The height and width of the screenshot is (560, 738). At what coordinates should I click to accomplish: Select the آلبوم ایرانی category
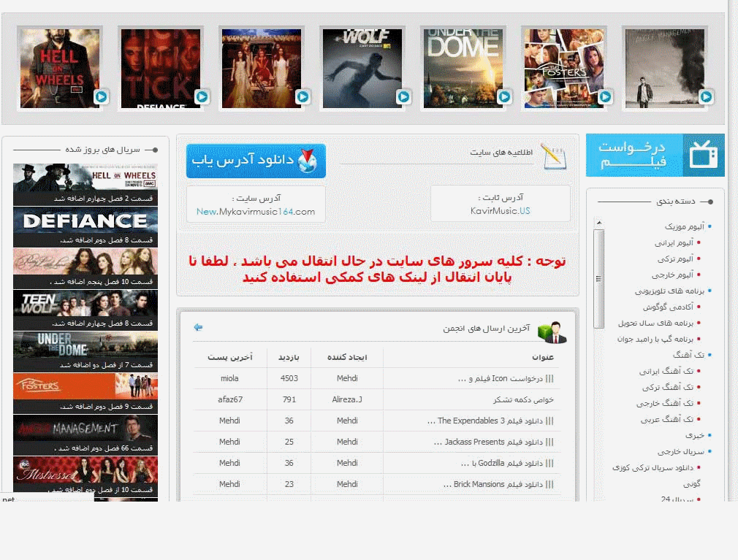click(x=674, y=242)
